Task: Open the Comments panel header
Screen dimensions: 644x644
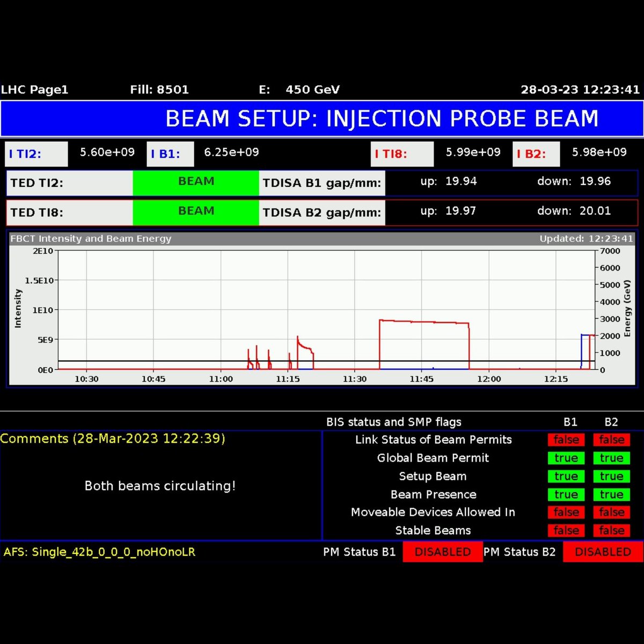Action: tap(113, 438)
